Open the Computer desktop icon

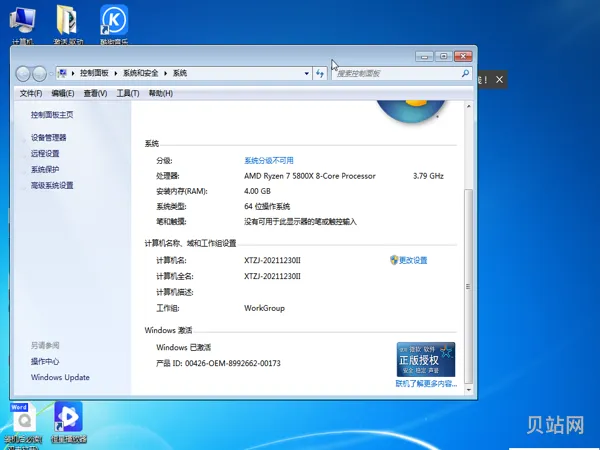tap(22, 24)
